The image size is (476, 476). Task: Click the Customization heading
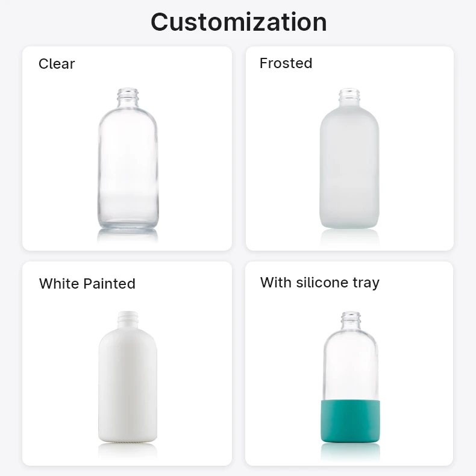pos(238,22)
